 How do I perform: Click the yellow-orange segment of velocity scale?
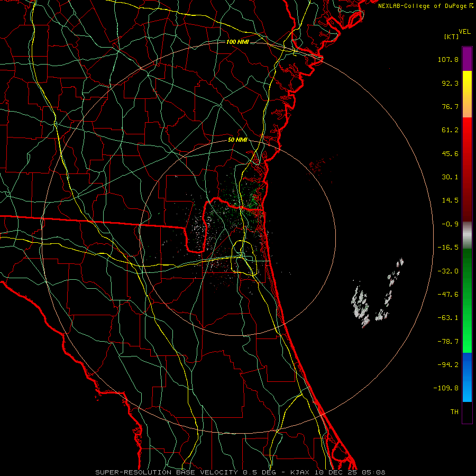(x=467, y=94)
